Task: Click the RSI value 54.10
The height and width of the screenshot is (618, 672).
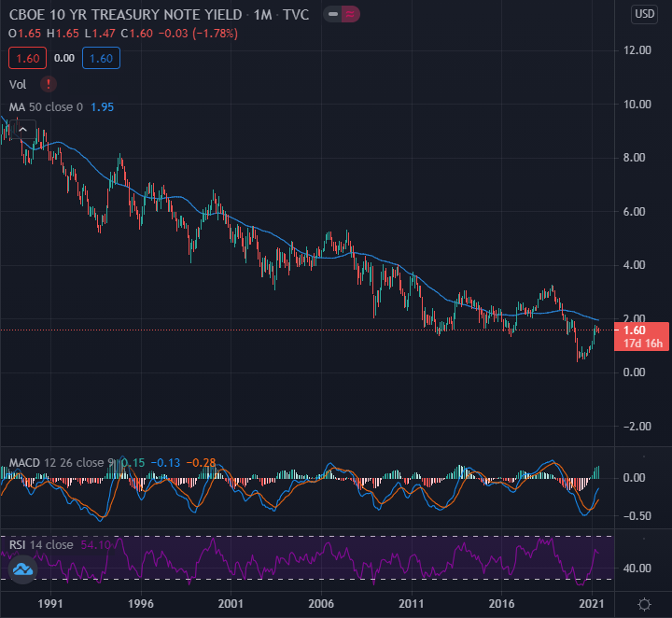Action: (x=95, y=544)
